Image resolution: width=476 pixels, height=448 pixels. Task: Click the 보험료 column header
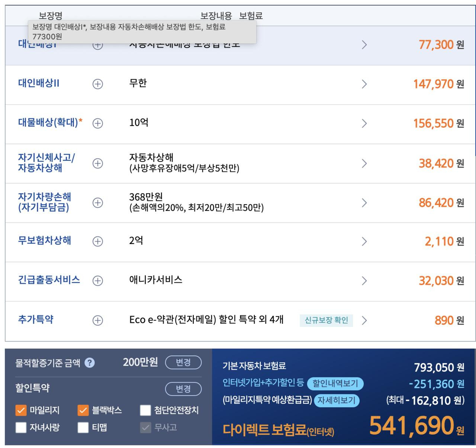tap(251, 16)
